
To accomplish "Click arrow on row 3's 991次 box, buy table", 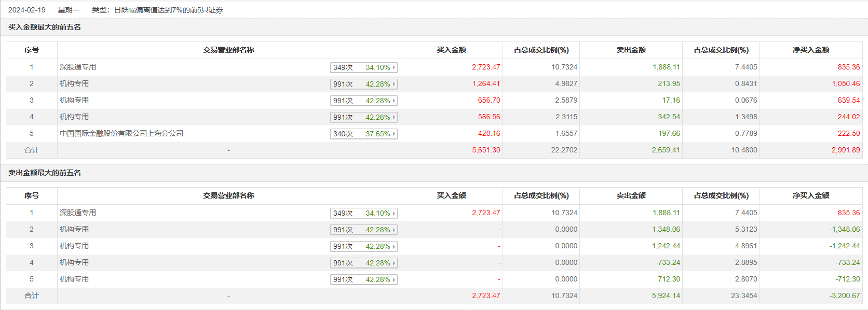I will (x=394, y=101).
